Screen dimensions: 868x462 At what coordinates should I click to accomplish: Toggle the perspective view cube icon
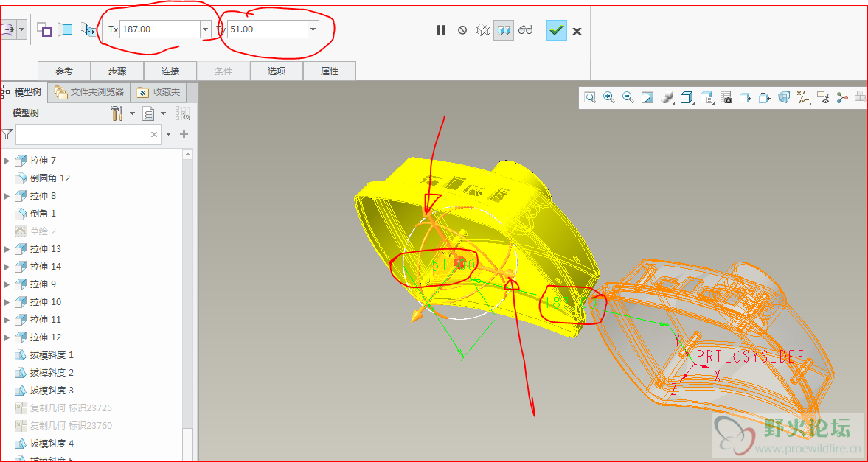(784, 98)
